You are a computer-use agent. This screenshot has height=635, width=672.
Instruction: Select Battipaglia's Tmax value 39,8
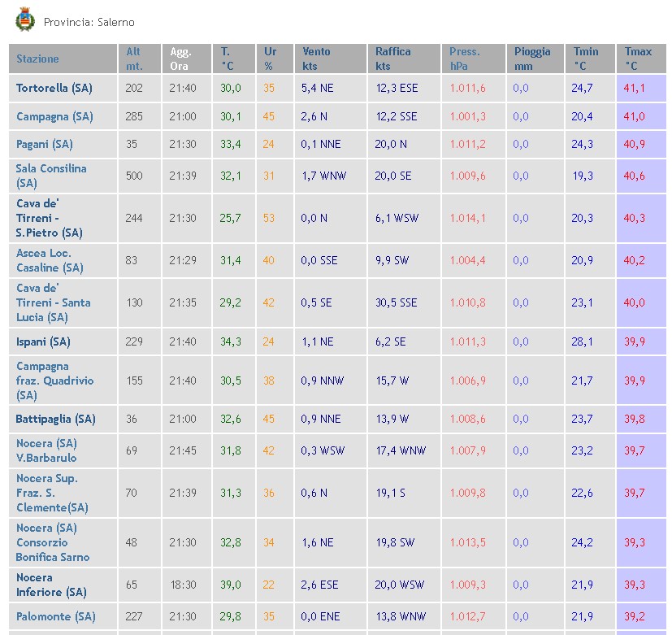(x=635, y=419)
